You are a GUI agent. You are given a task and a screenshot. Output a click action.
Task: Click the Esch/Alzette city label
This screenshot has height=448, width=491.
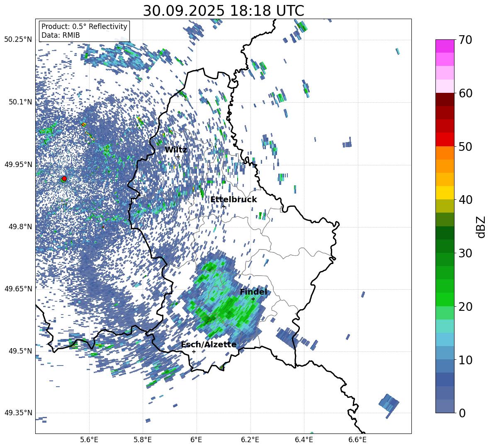point(209,345)
